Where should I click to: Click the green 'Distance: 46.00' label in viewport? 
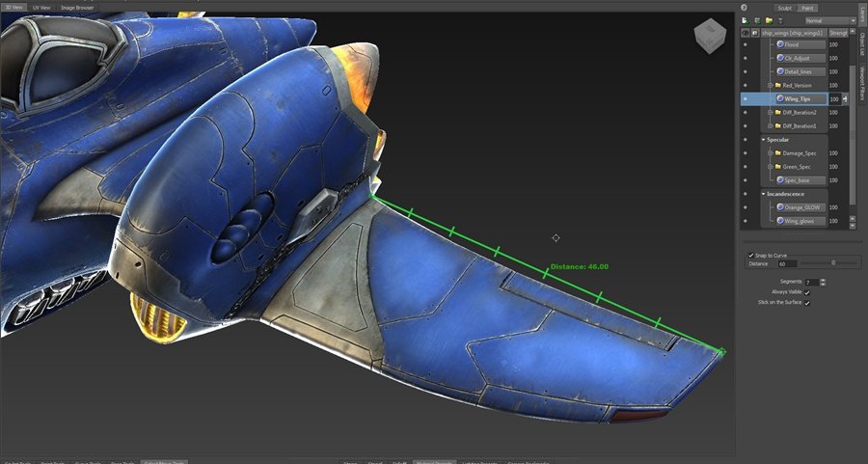click(579, 266)
